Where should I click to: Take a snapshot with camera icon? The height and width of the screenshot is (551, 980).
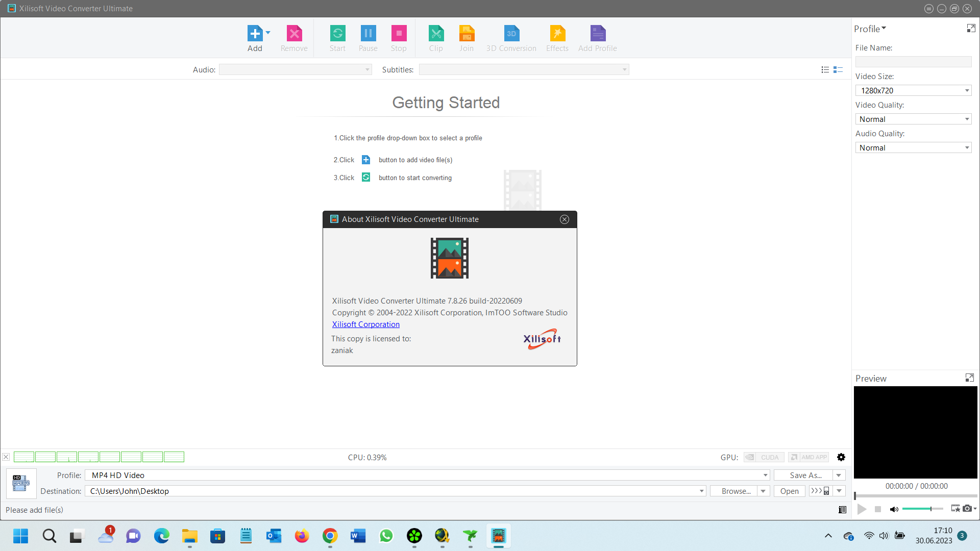(x=967, y=508)
